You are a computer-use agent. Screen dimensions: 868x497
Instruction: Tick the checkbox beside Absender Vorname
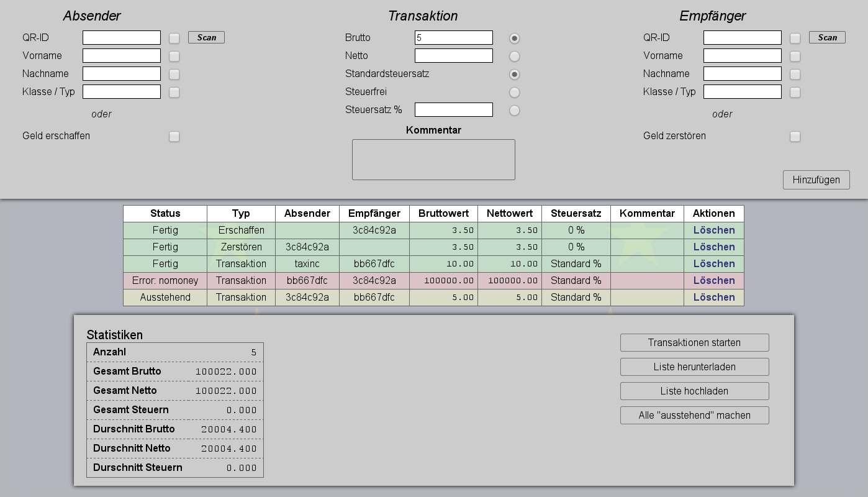(174, 56)
